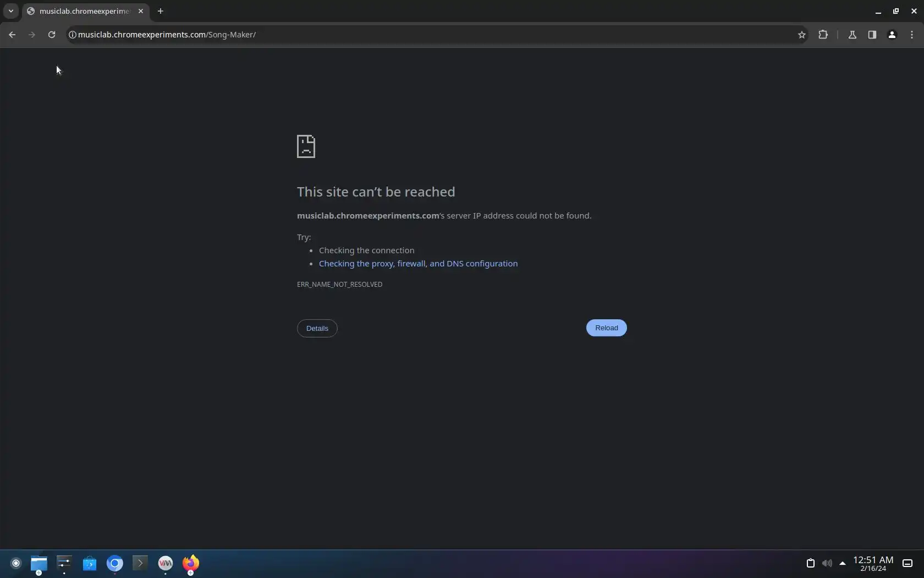The height and width of the screenshot is (578, 924).
Task: Open the system settings taskbar icon
Action: 64,563
